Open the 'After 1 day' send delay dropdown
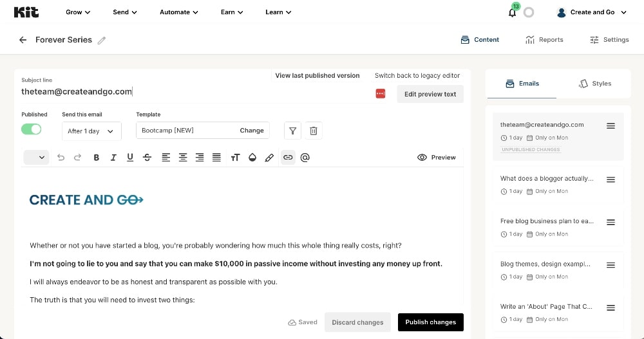 91,131
